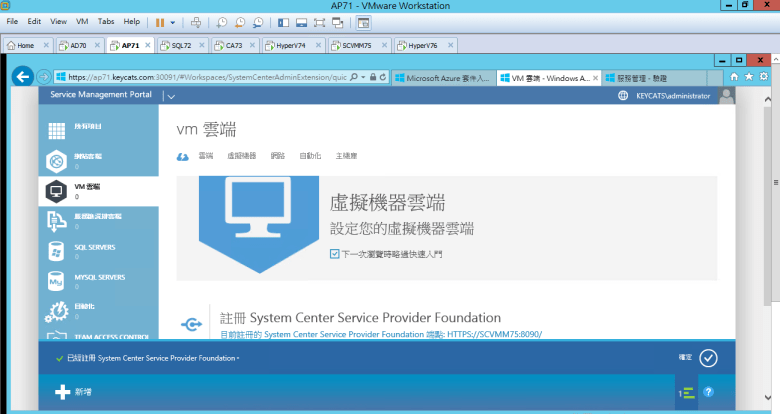The height and width of the screenshot is (414, 780).
Task: Click the checkmark confirm icon in the notification bar
Action: [x=708, y=357]
